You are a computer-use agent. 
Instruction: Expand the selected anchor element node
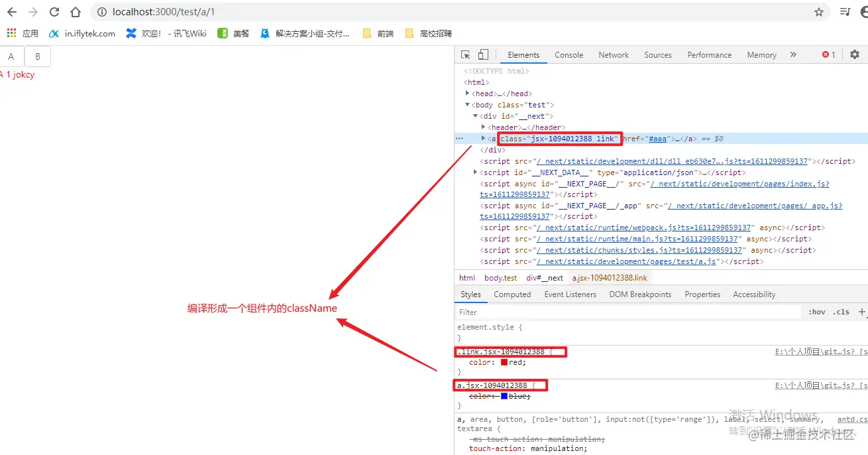pos(484,138)
